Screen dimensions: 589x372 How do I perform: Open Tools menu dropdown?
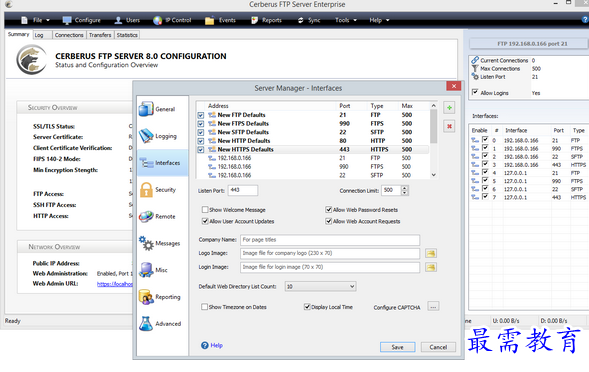pyautogui.click(x=346, y=20)
